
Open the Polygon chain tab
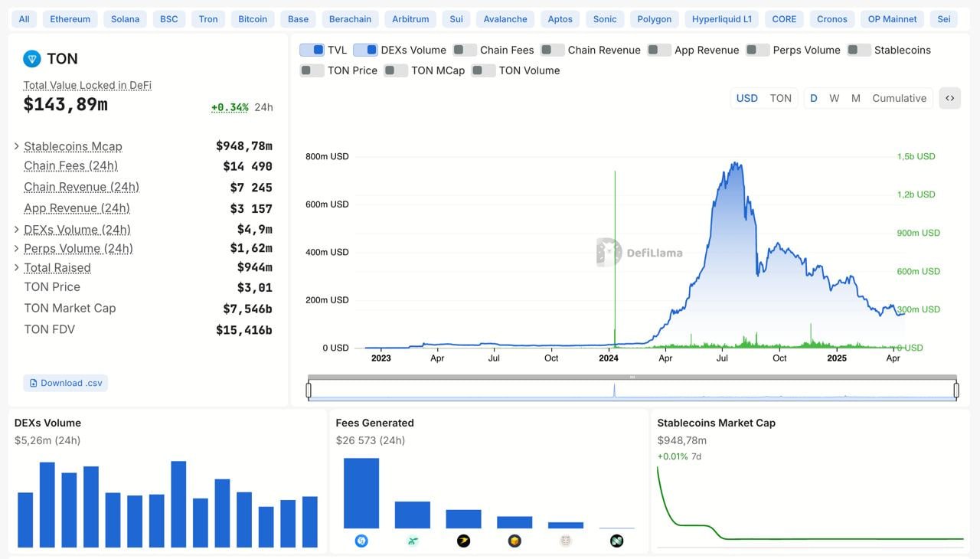(x=655, y=19)
